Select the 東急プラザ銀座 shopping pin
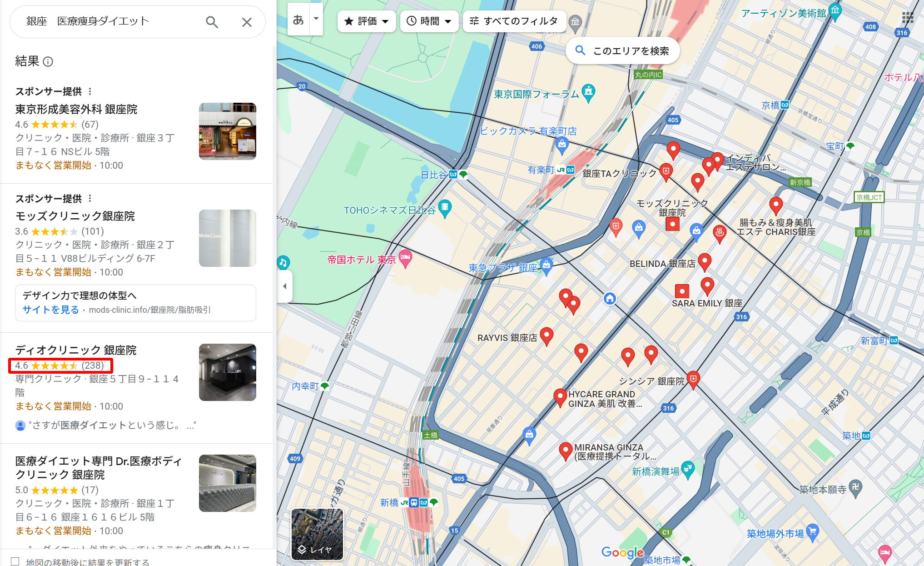924x566 pixels. click(x=546, y=265)
